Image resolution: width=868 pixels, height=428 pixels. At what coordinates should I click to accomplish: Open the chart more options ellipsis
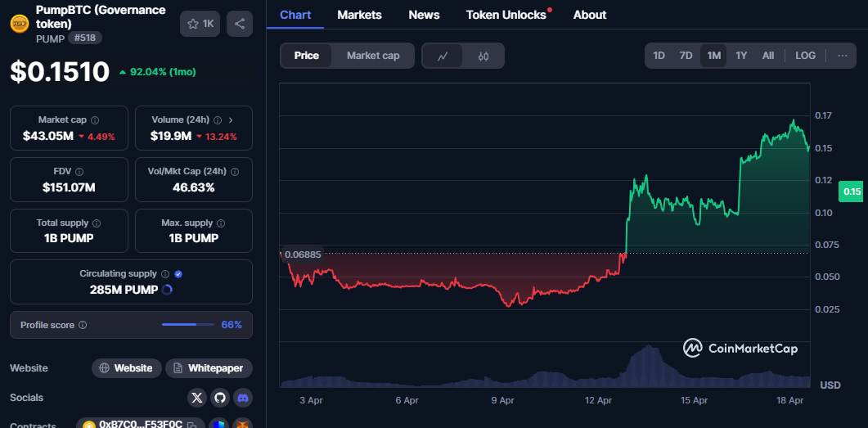tap(843, 56)
